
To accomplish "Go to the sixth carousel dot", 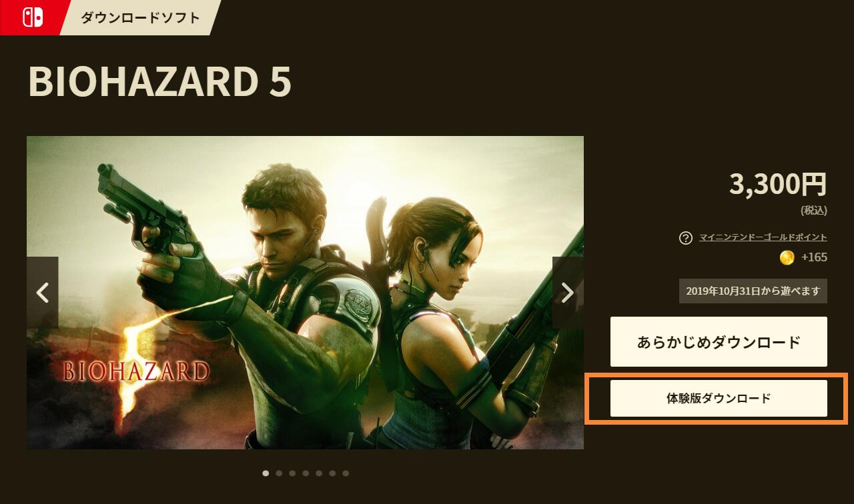I will tap(332, 473).
